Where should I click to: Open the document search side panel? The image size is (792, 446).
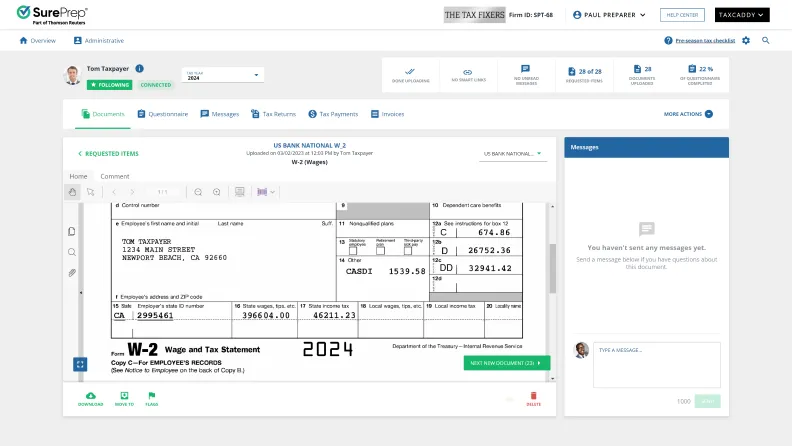72,252
